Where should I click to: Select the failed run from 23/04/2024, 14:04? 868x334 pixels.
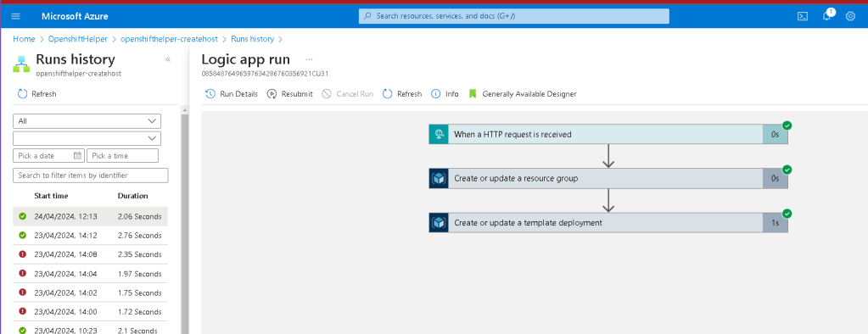[x=90, y=274]
